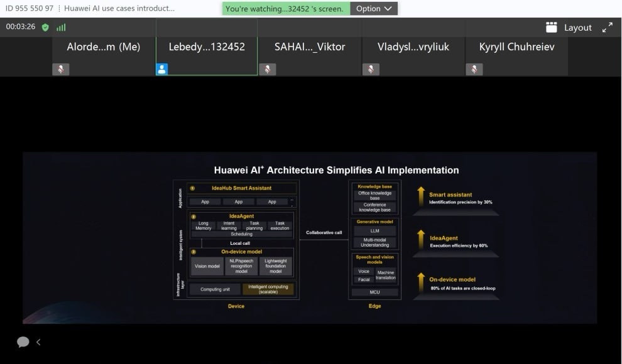The height and width of the screenshot is (364, 622).
Task: Click 80% of AI tasks are closed-loop text
Action: tap(463, 288)
